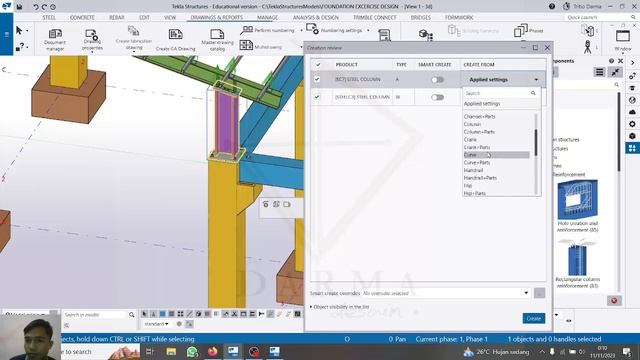Viewport: 640px width, 360px height.
Task: Open the TRIMBLE CONNECT tab
Action: [374, 18]
